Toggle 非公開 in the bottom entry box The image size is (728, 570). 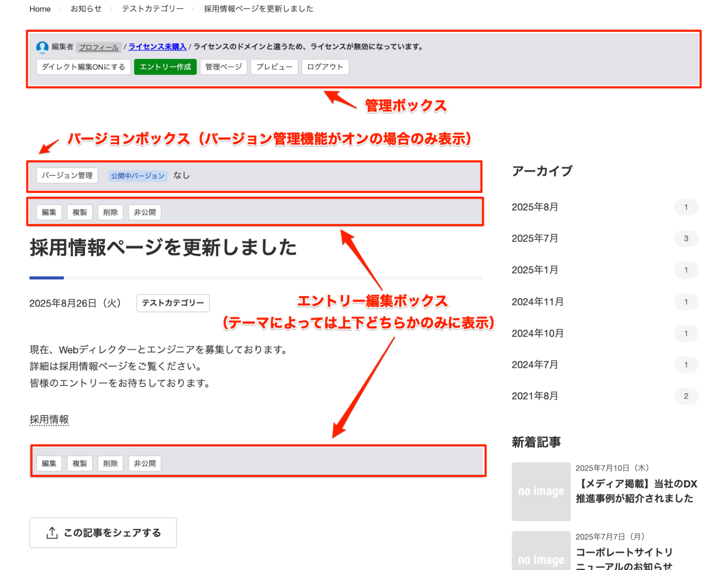[x=145, y=463]
